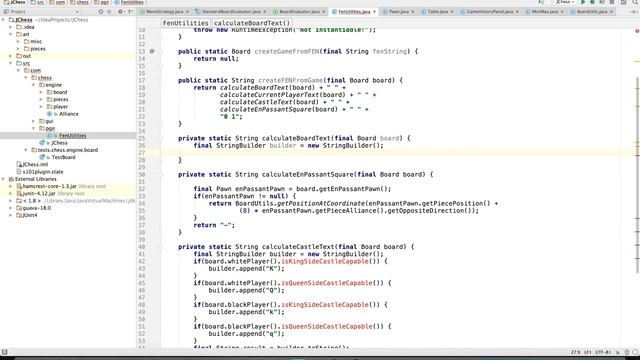Switch to BoardUtils.java tab
Viewport: 640px width, 360px height.
click(x=591, y=12)
